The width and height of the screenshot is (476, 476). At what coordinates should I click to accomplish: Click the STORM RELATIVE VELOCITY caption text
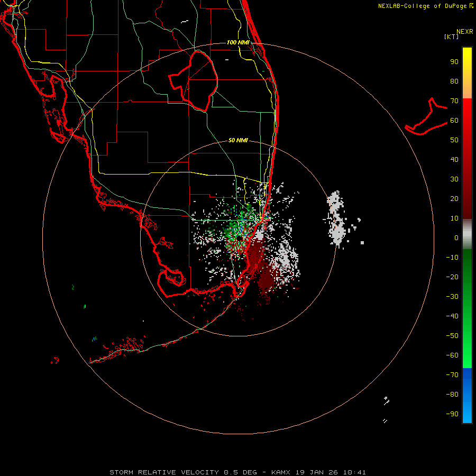tap(164, 472)
